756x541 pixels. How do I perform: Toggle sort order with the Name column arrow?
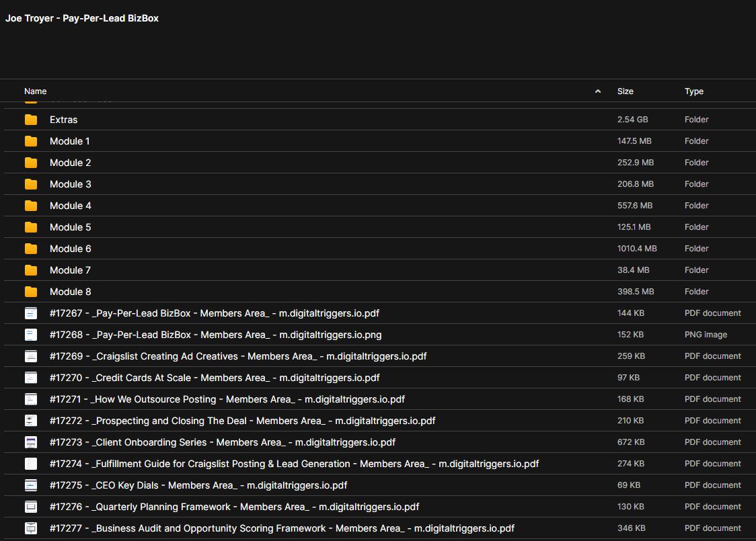597,91
